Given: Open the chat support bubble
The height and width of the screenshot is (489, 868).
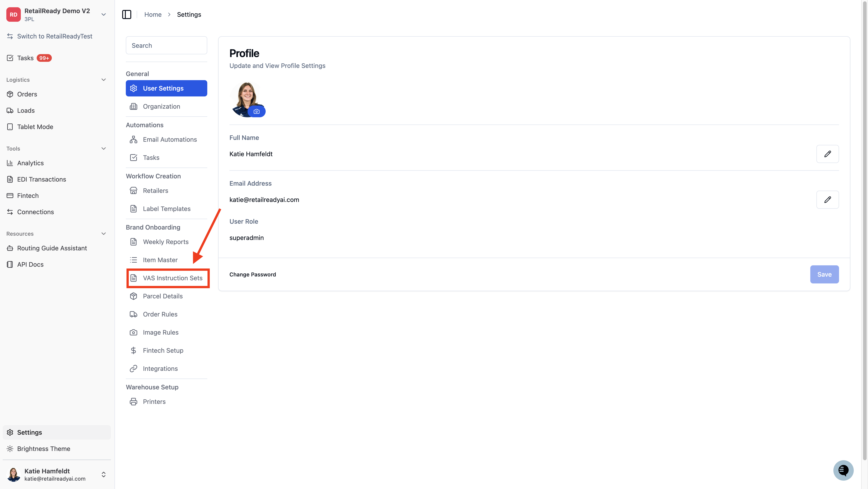Looking at the screenshot, I should point(843,470).
